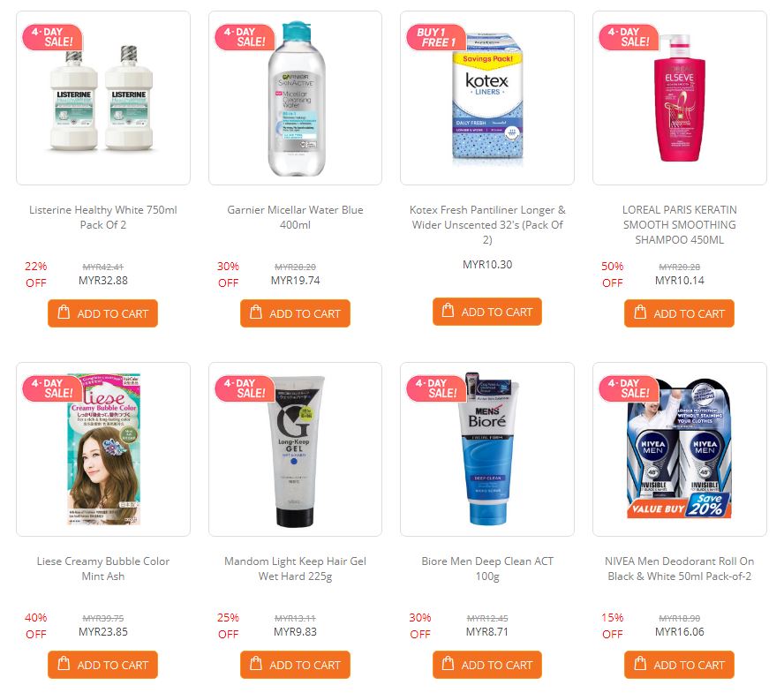Add Mandom Hair Gel to cart
784x693 pixels.
295,665
